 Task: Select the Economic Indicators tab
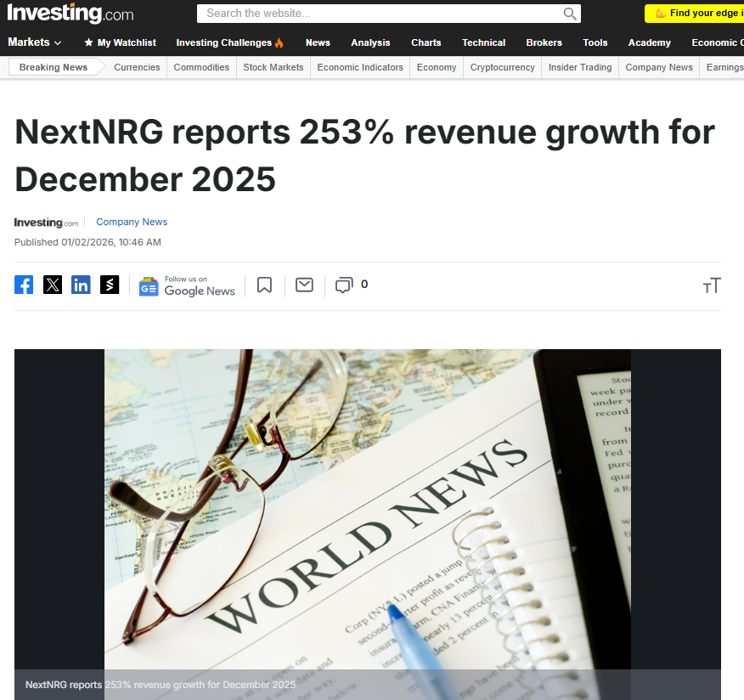click(360, 67)
